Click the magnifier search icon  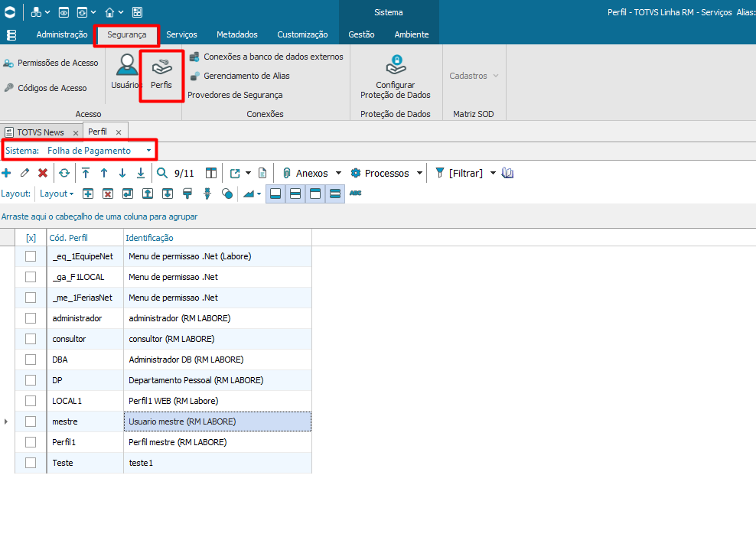[162, 173]
